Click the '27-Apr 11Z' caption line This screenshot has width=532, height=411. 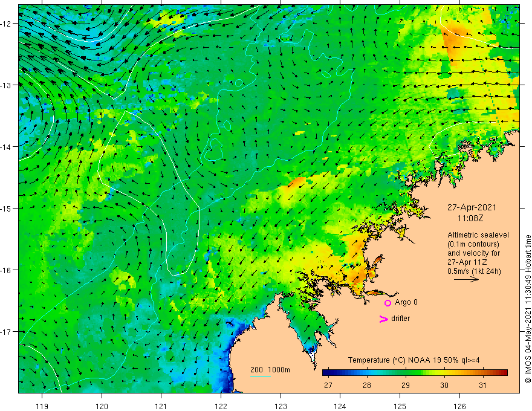point(467,262)
